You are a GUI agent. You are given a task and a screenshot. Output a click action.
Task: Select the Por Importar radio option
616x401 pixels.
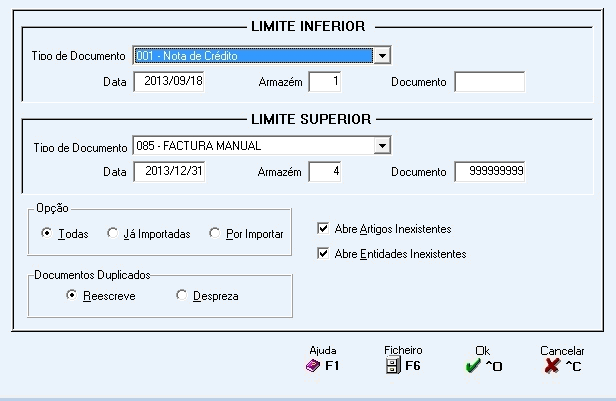click(x=215, y=233)
